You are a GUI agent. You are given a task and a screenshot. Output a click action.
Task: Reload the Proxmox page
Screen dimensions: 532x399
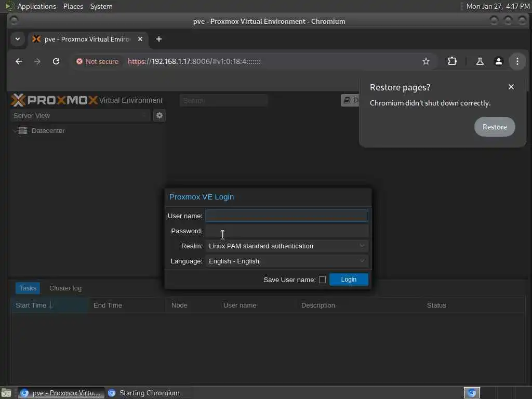(56, 61)
